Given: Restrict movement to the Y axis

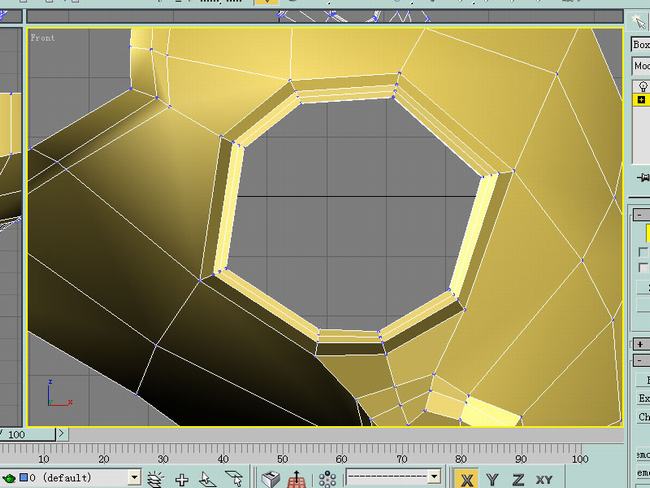Looking at the screenshot, I should (x=492, y=479).
